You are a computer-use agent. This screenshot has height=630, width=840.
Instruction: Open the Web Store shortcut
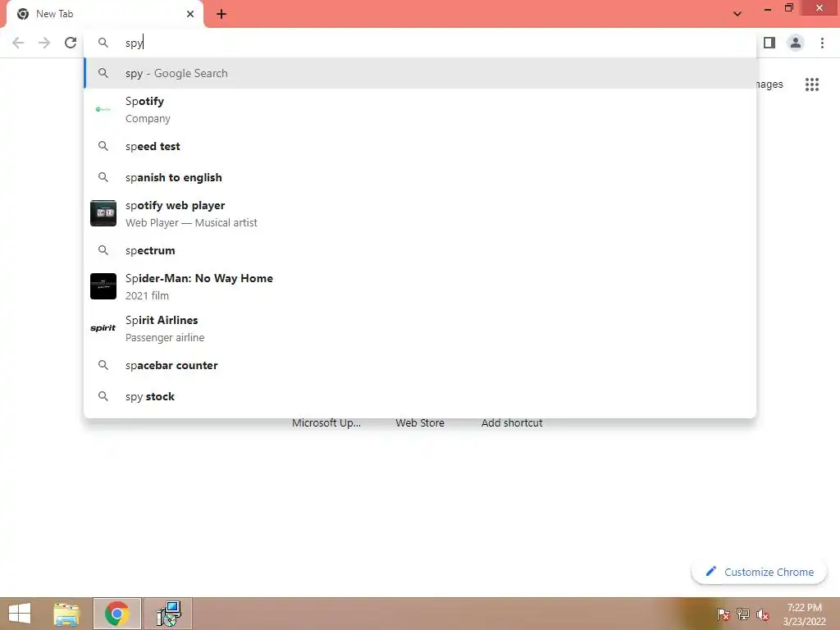pyautogui.click(x=420, y=422)
